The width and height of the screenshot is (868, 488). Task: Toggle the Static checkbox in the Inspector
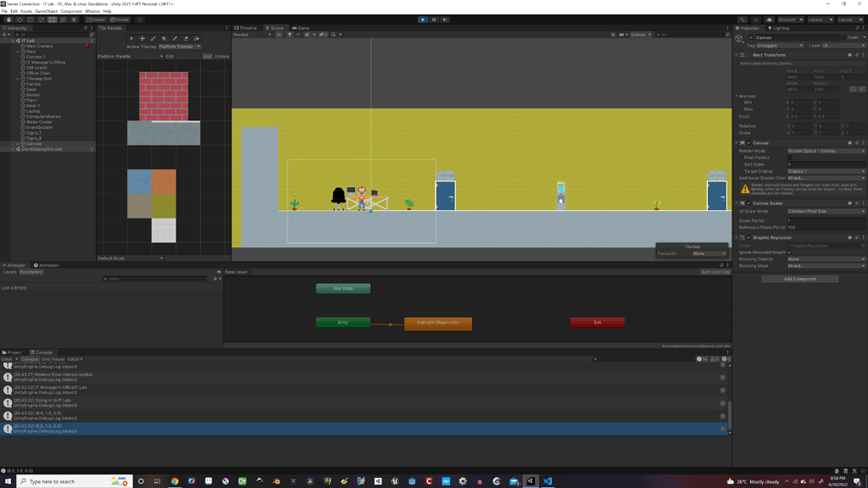pyautogui.click(x=843, y=37)
